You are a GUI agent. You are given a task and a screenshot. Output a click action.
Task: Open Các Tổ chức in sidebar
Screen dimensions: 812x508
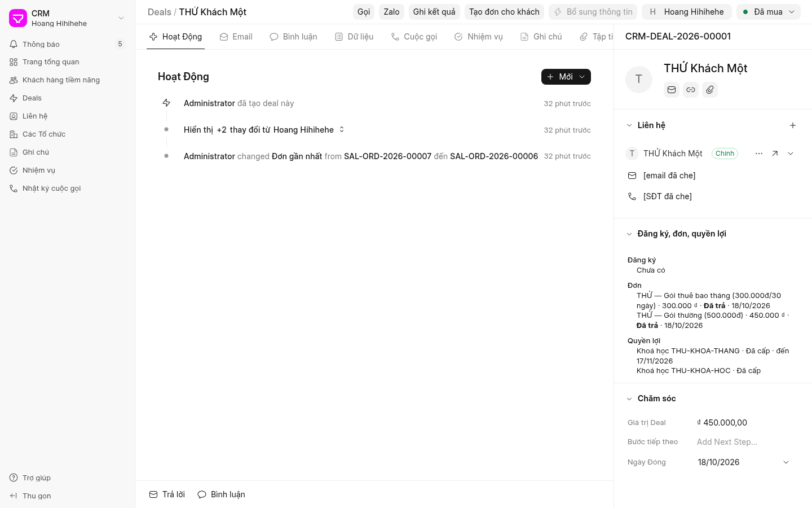(67, 134)
